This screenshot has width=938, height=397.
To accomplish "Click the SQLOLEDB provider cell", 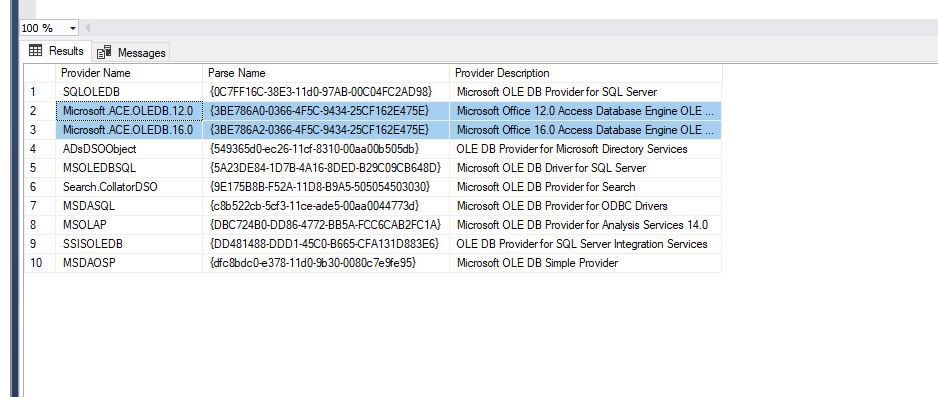I will [x=129, y=92].
